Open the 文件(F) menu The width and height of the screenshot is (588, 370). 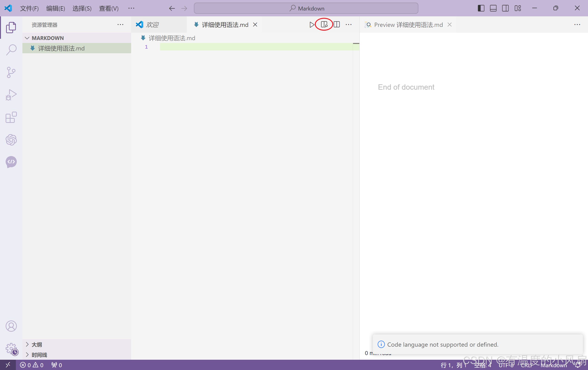(29, 9)
